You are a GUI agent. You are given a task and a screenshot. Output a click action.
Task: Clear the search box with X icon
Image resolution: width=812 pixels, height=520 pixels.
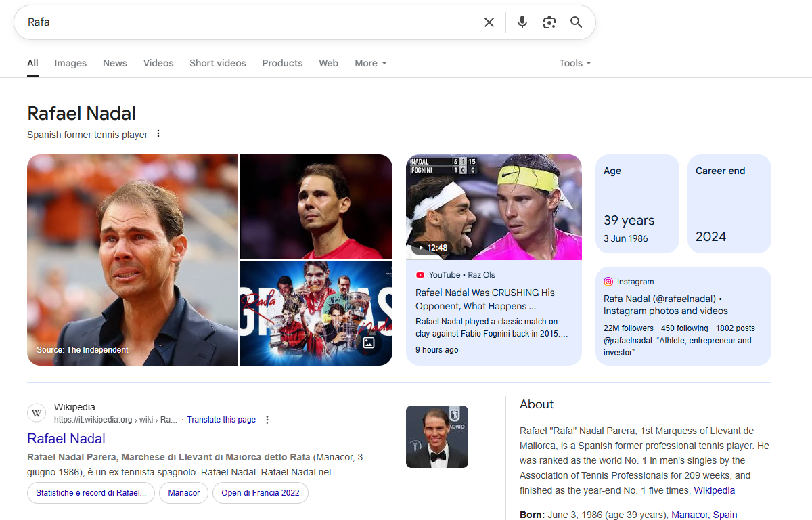(x=489, y=22)
